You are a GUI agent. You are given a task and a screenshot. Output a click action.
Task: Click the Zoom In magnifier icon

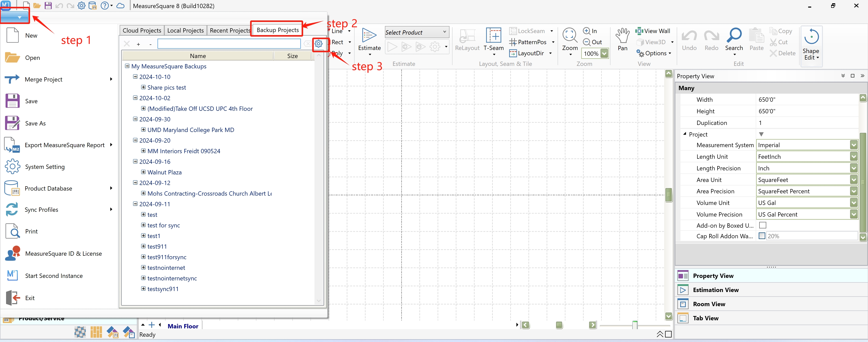coord(587,31)
